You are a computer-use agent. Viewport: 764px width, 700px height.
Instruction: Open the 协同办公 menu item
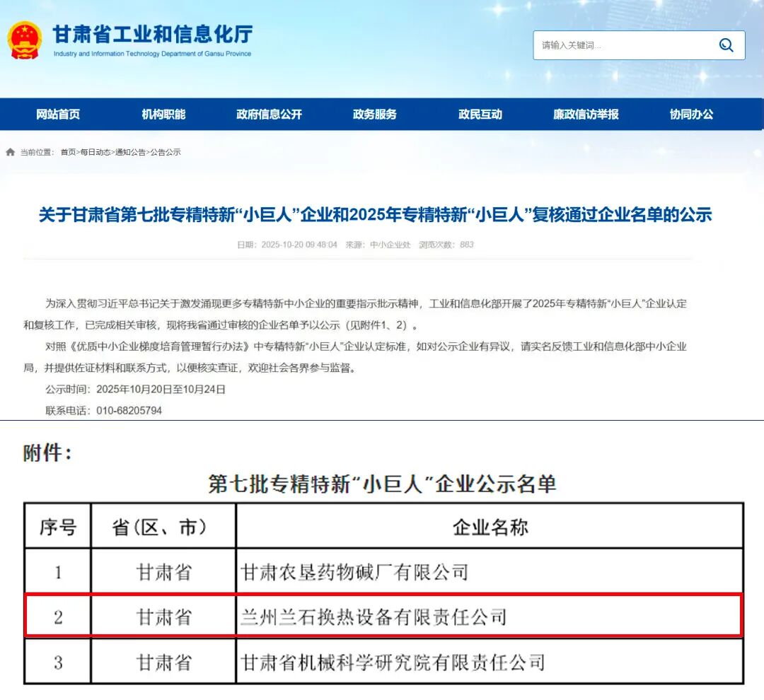(691, 115)
